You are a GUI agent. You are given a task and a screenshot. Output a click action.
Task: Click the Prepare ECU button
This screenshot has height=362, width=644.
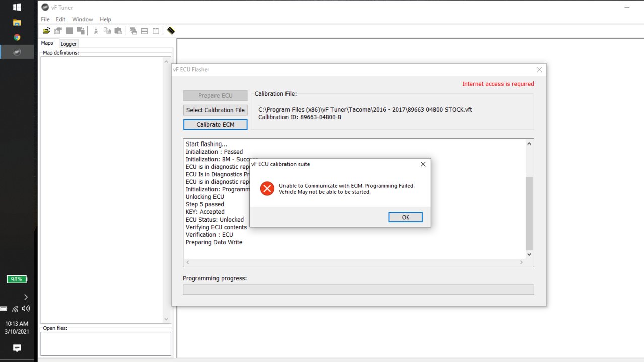(x=215, y=95)
